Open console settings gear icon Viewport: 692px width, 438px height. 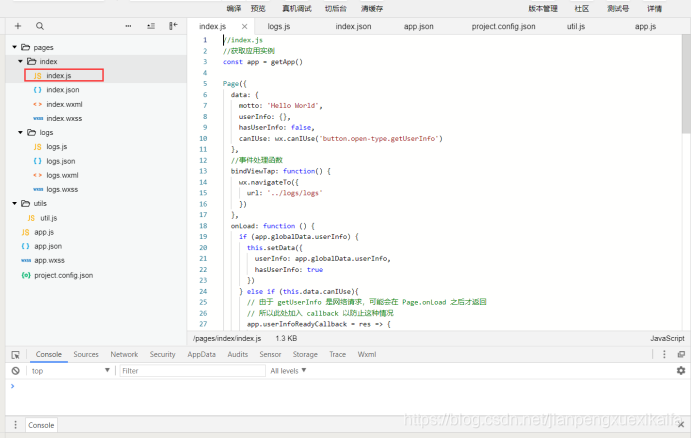681,370
